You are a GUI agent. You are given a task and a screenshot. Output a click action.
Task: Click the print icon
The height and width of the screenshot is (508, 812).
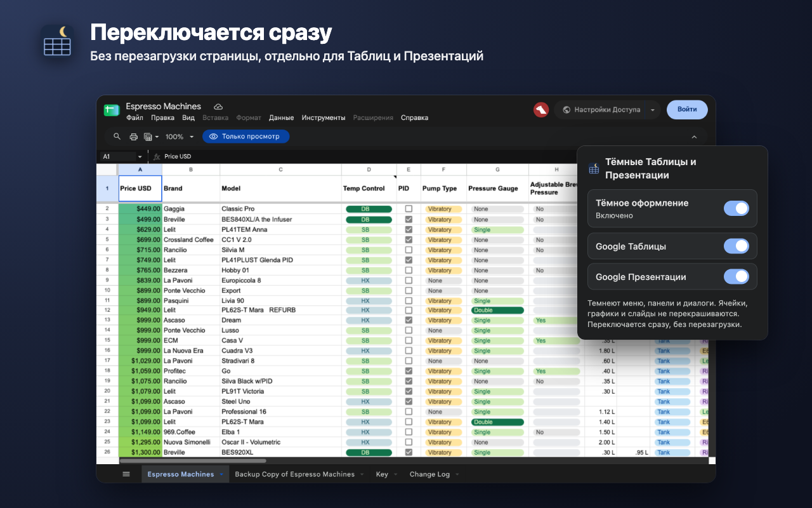[x=133, y=137]
